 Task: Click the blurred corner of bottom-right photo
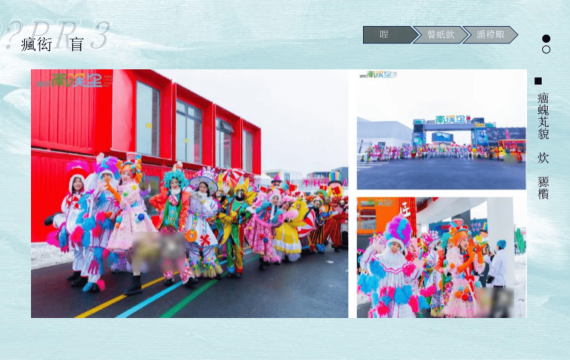coord(495,302)
